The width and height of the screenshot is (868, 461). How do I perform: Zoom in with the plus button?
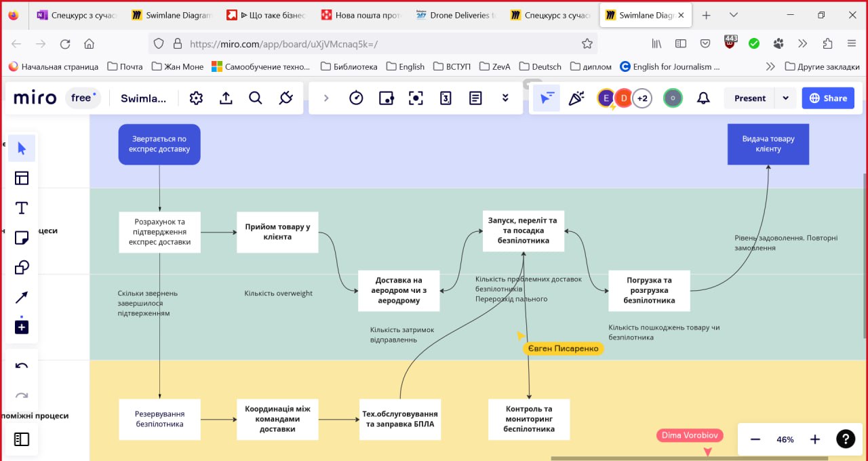tap(815, 439)
